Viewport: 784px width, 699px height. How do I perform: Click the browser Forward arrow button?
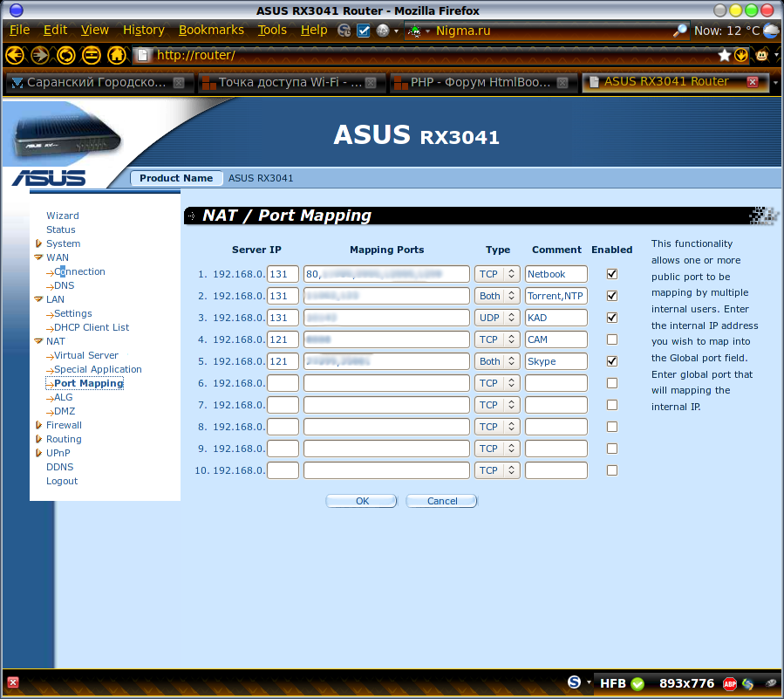[x=40, y=55]
